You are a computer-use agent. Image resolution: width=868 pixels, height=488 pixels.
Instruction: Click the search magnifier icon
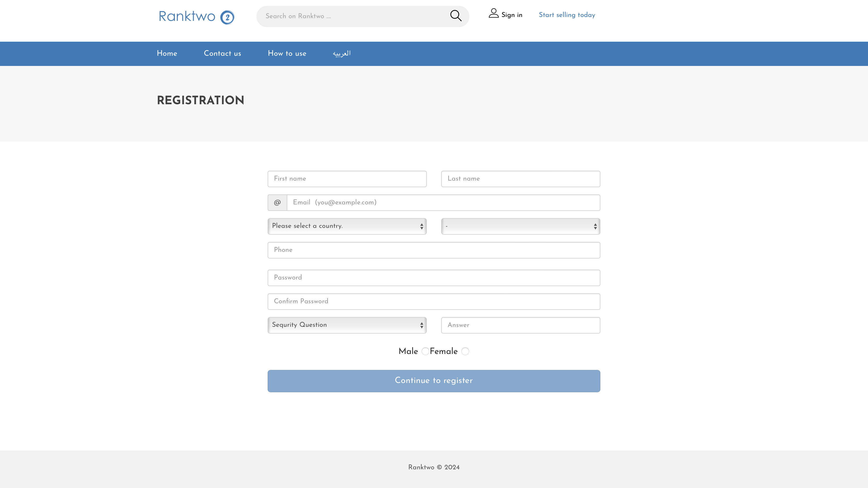pyautogui.click(x=456, y=16)
